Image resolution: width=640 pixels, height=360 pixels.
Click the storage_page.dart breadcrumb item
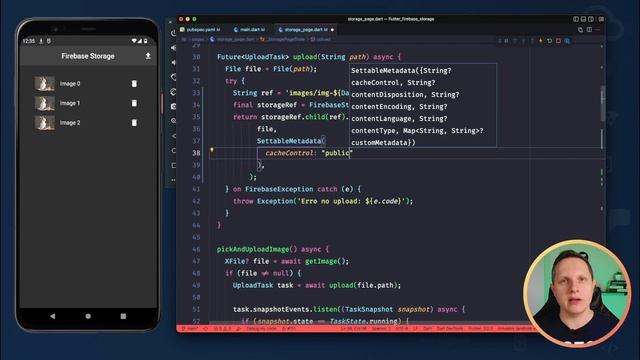pyautogui.click(x=232, y=40)
